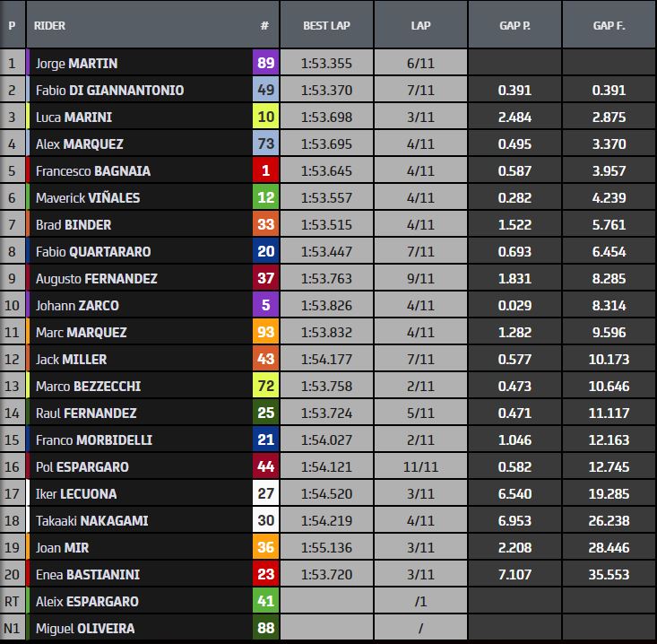657x644 pixels.
Task: Click the blue number 20 badge
Action: pyautogui.click(x=265, y=252)
